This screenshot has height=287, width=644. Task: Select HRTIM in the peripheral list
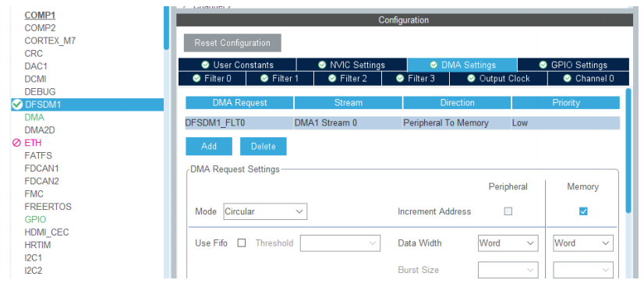point(37,245)
